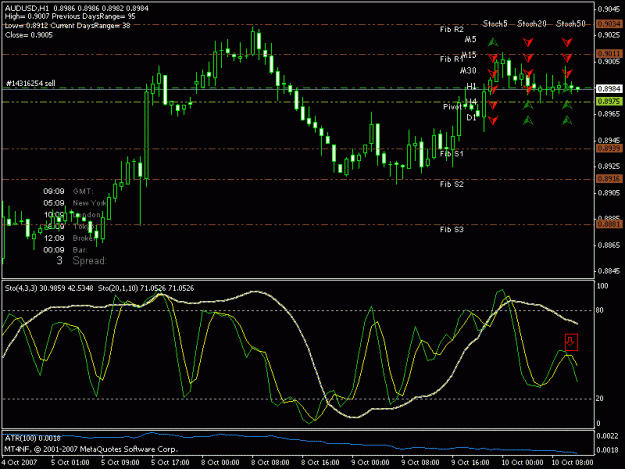Click the Stoch20 column header

(x=531, y=24)
